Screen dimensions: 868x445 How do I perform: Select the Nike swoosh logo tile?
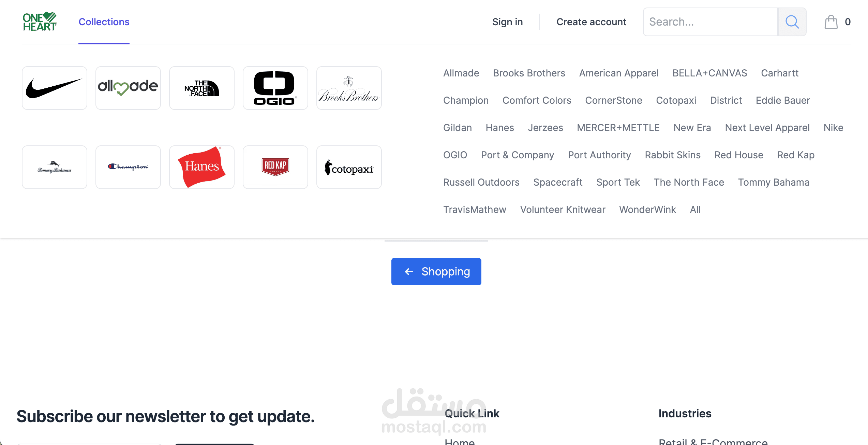click(x=55, y=88)
